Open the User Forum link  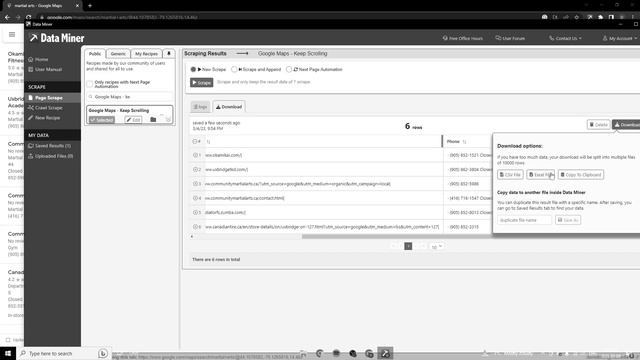(x=510, y=38)
